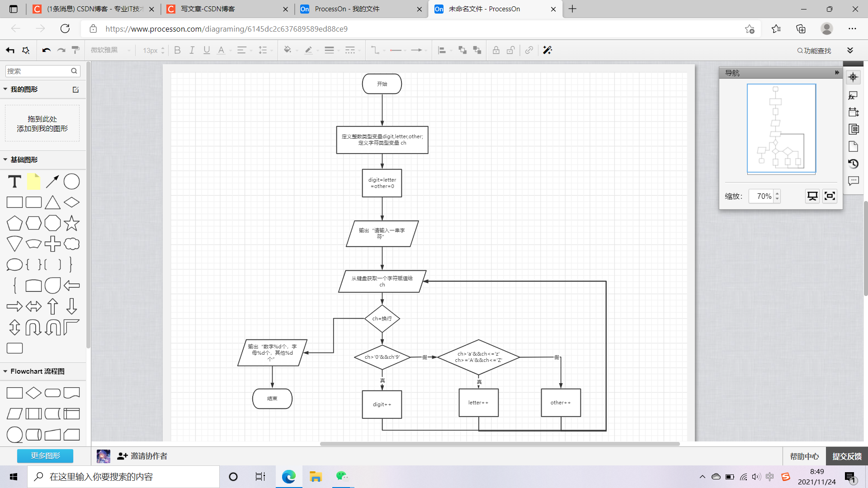The image size is (868, 488).
Task: Toggle bold text formatting
Action: pyautogui.click(x=177, y=50)
